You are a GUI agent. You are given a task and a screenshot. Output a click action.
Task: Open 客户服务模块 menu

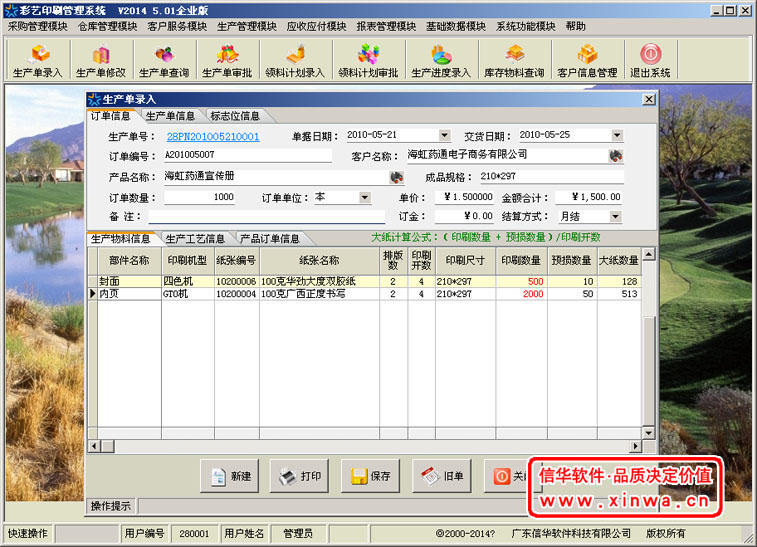pos(177,27)
